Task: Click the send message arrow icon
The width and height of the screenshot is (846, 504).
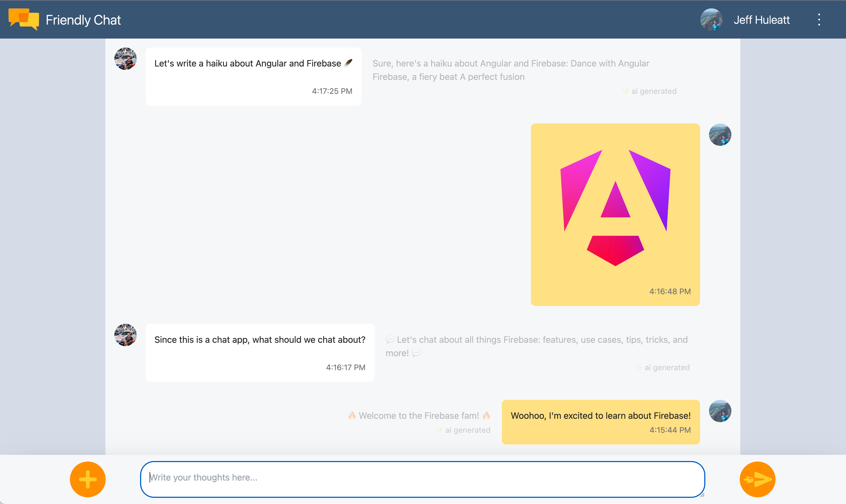Action: (757, 478)
